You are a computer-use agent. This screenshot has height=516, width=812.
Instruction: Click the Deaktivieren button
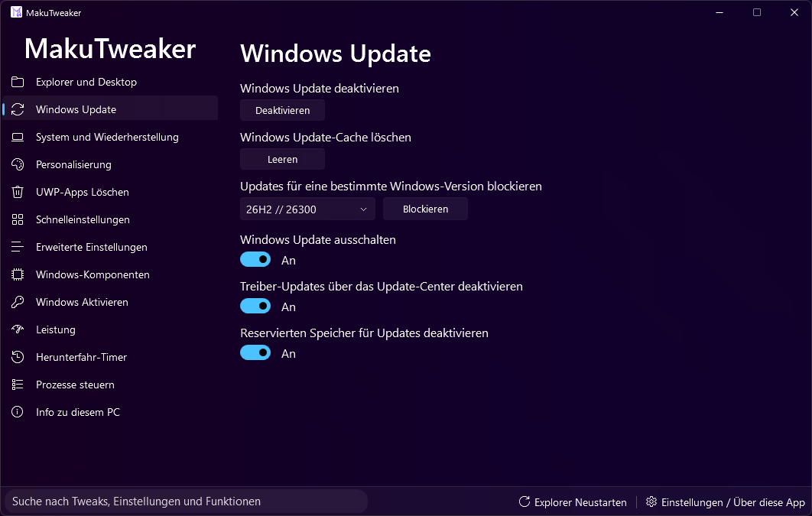pyautogui.click(x=283, y=110)
